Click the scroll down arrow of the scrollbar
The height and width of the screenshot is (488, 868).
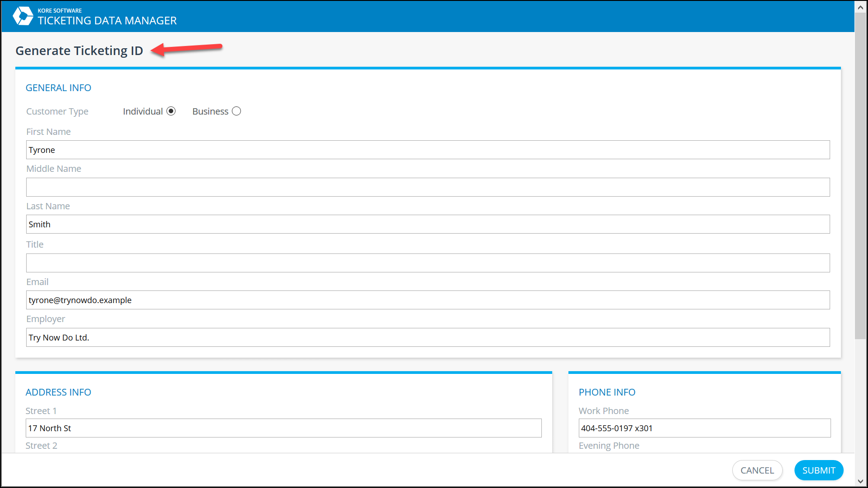tap(861, 481)
